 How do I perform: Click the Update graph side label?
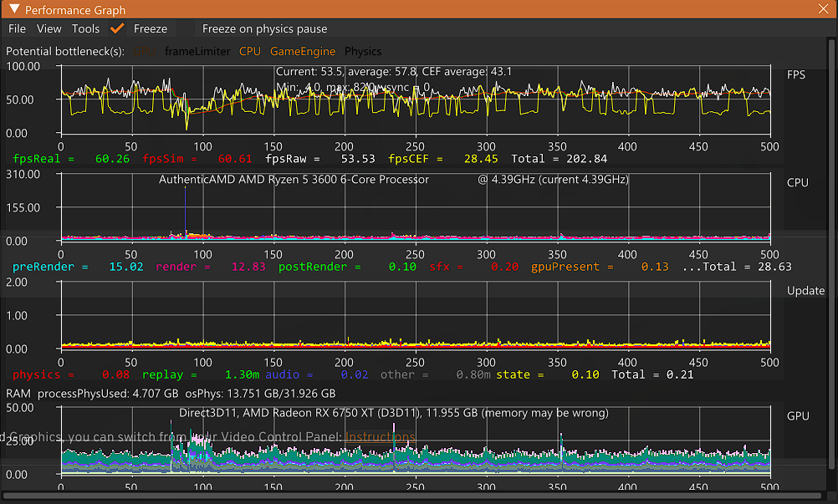[x=805, y=290]
